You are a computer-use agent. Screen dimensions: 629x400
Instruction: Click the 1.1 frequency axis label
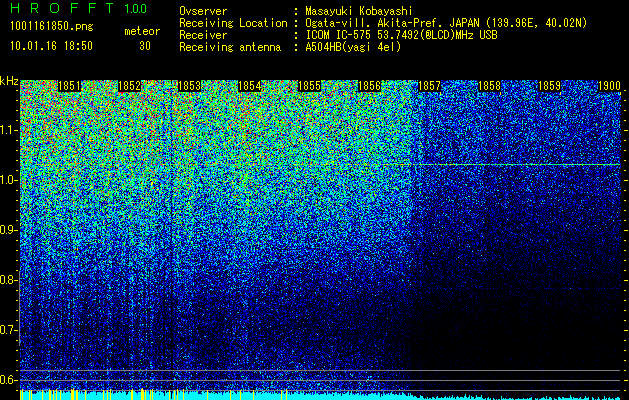pos(8,130)
